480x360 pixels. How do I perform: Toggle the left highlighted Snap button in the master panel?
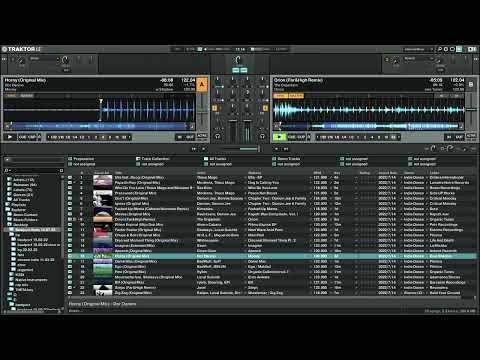[x=236, y=70]
